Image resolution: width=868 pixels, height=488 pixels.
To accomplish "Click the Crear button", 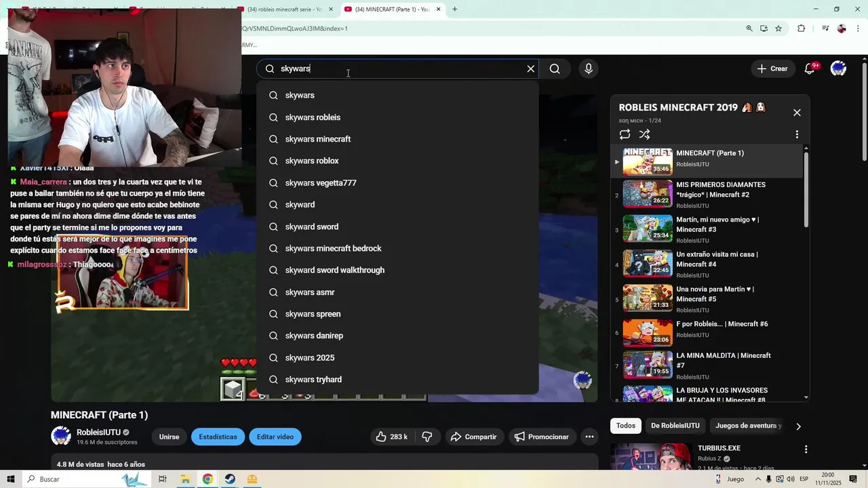I will pos(772,68).
